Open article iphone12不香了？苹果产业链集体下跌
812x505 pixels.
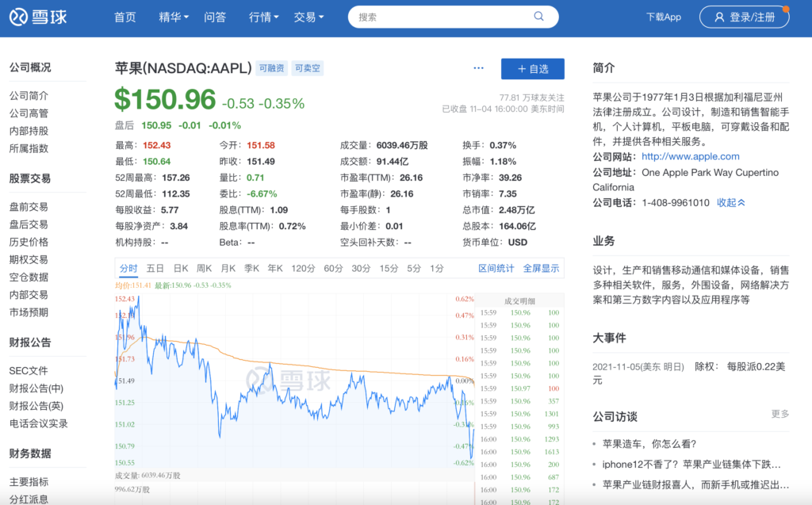point(691,464)
